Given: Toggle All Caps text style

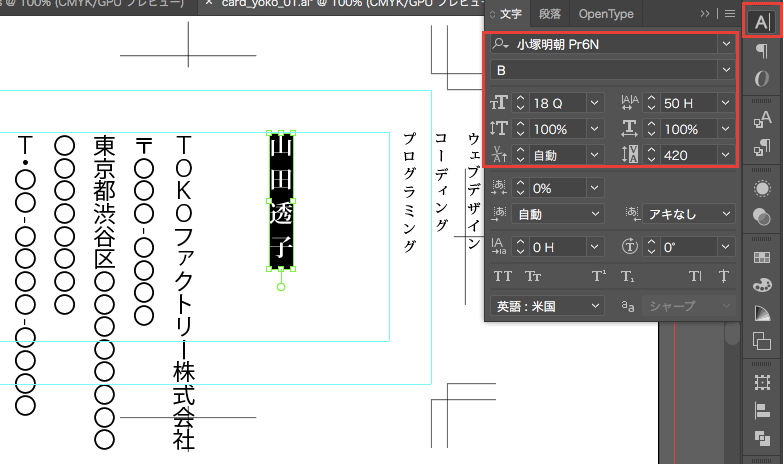Looking at the screenshot, I should (x=503, y=276).
